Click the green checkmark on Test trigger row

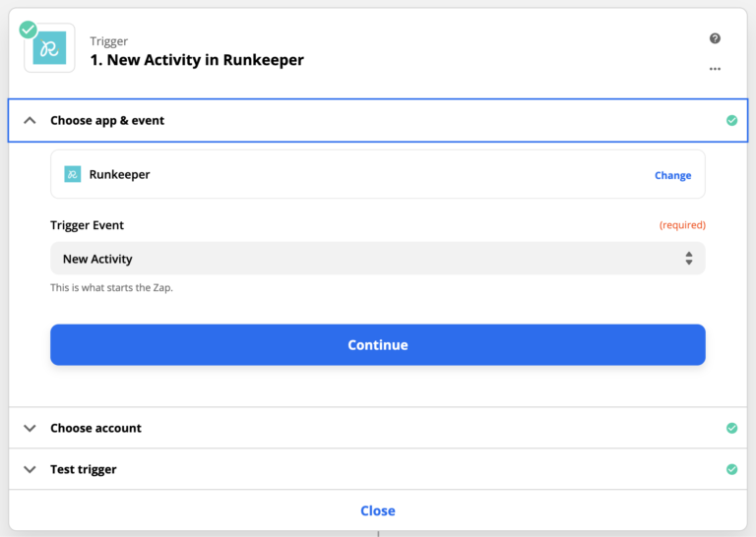(731, 469)
